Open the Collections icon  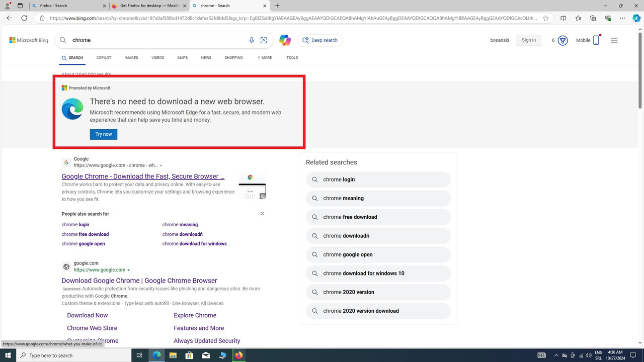pyautogui.click(x=593, y=18)
